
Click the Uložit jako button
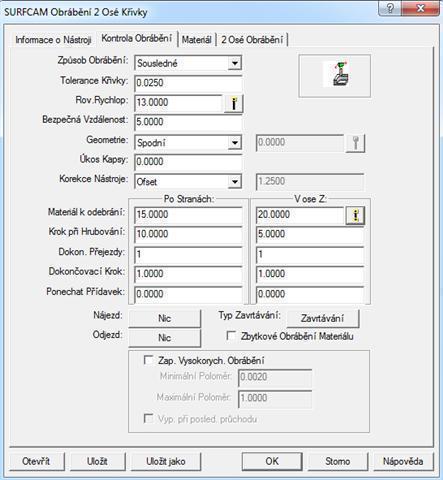[166, 461]
